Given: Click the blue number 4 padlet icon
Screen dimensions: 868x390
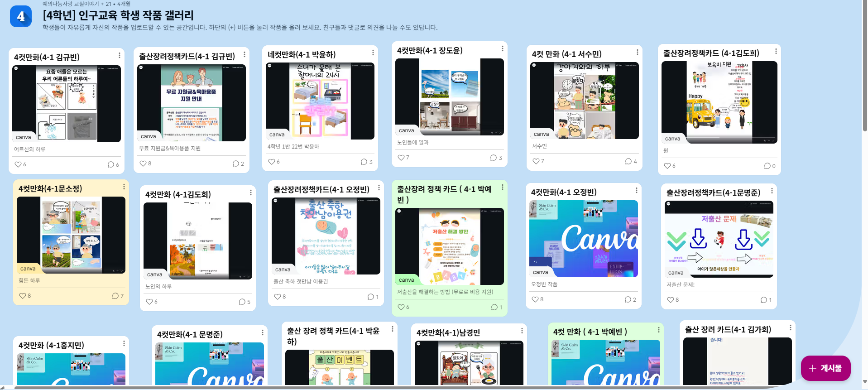Looking at the screenshot, I should [21, 16].
